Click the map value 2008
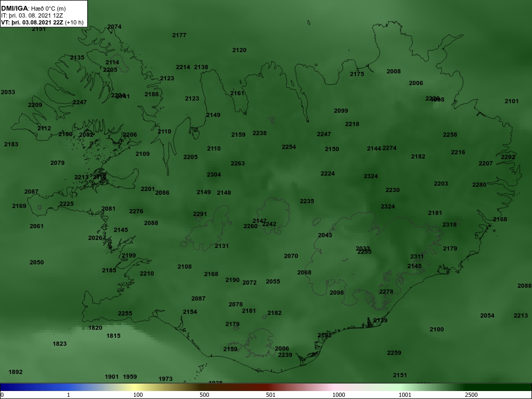The height and width of the screenshot is (399, 532). pos(394,72)
